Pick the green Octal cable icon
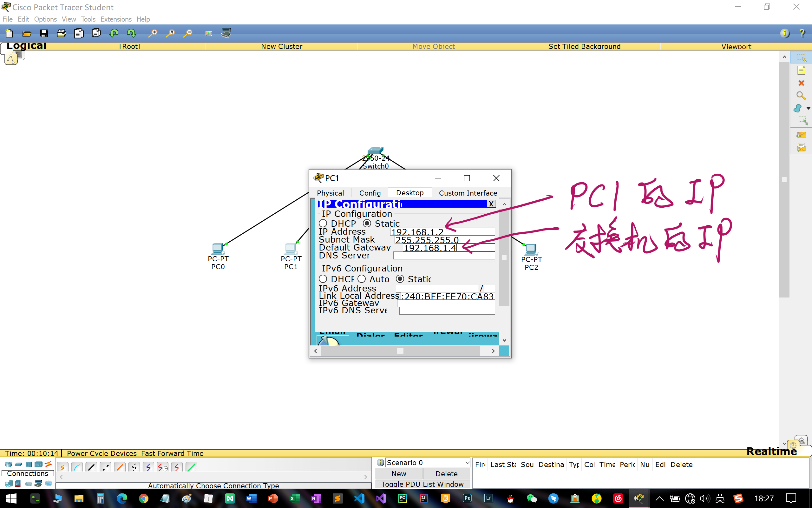The width and height of the screenshot is (812, 508). (191, 467)
